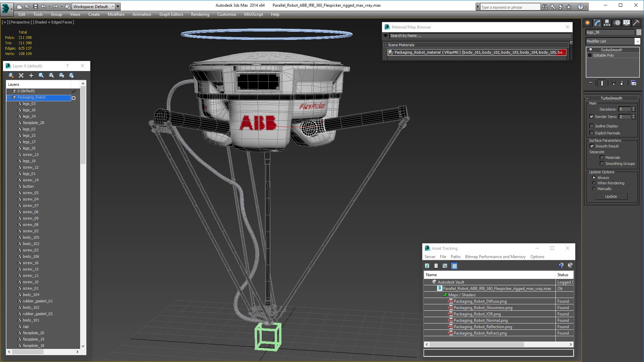Enable Explicit Normals checkbox
The height and width of the screenshot is (362, 644).
pos(591,133)
